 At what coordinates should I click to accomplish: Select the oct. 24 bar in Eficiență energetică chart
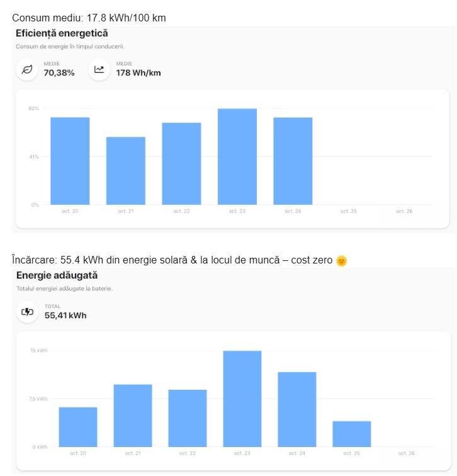(293, 161)
